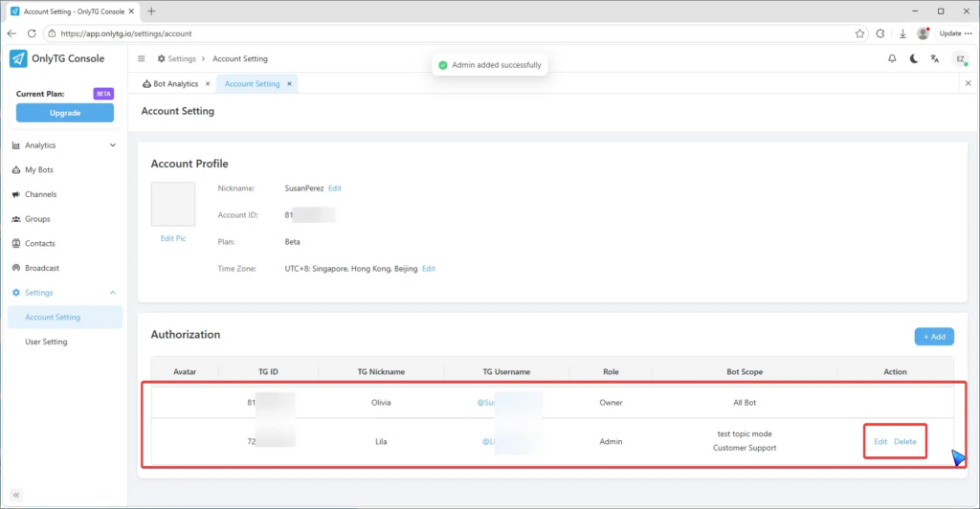Click the Upgrade plan button

point(64,113)
